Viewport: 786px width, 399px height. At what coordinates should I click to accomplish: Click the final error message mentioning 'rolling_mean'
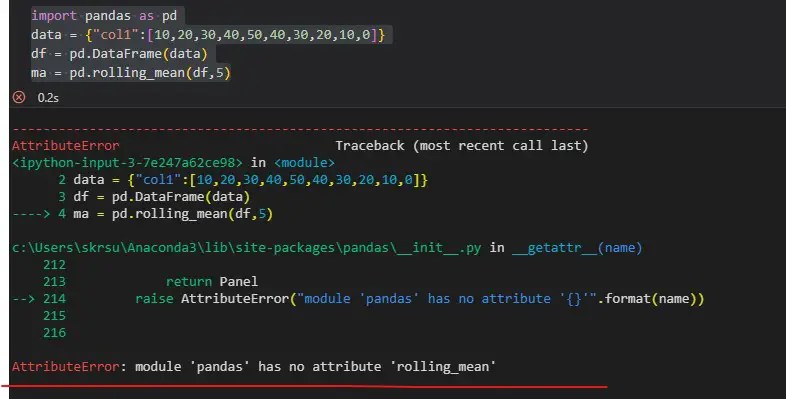(254, 366)
